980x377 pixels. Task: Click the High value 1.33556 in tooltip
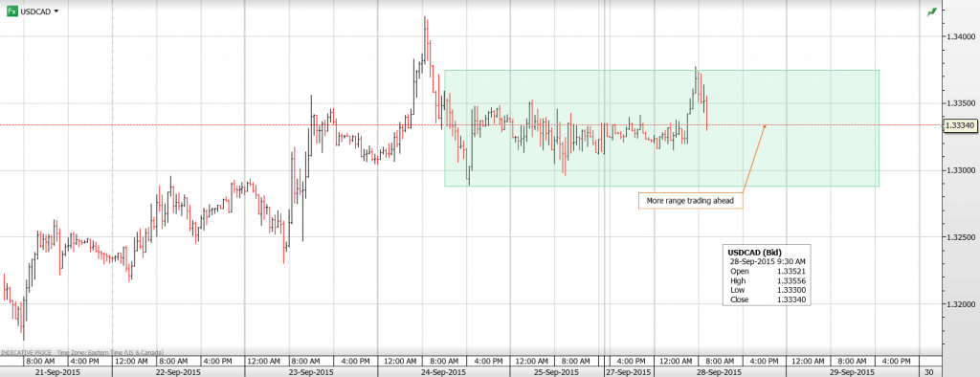[x=791, y=280]
